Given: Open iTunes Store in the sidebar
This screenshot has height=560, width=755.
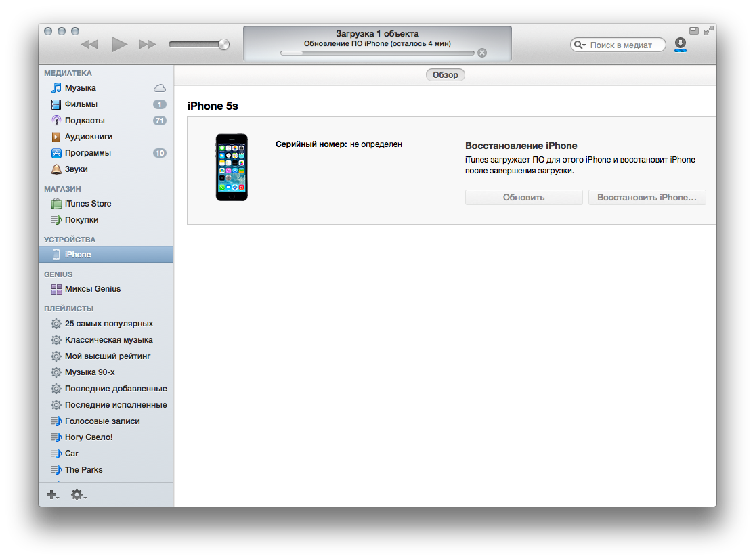Looking at the screenshot, I should click(x=106, y=204).
